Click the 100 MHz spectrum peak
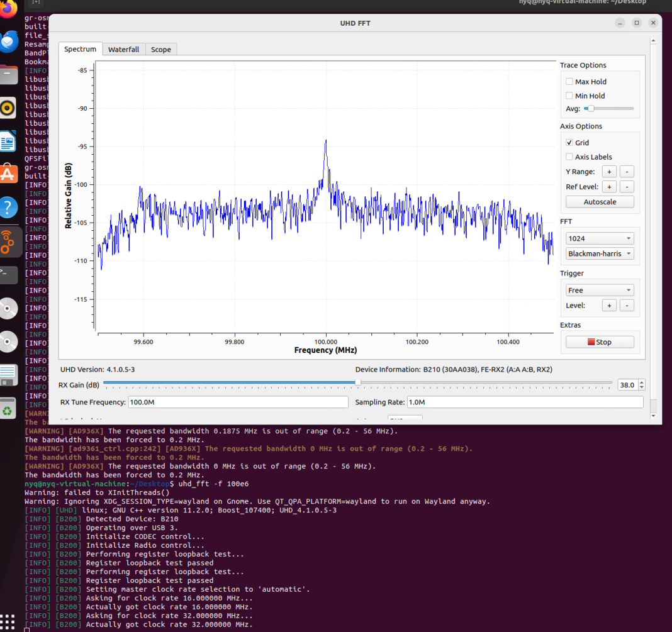 [326, 141]
